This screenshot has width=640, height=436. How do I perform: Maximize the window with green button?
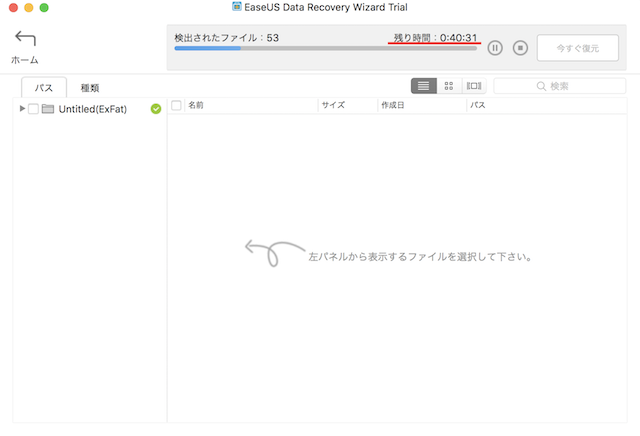click(44, 8)
